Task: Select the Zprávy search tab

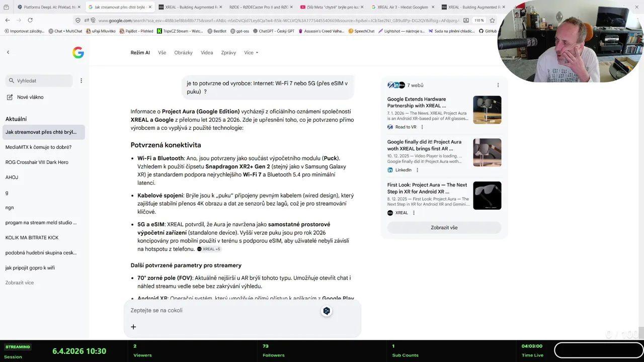Action: click(x=228, y=52)
